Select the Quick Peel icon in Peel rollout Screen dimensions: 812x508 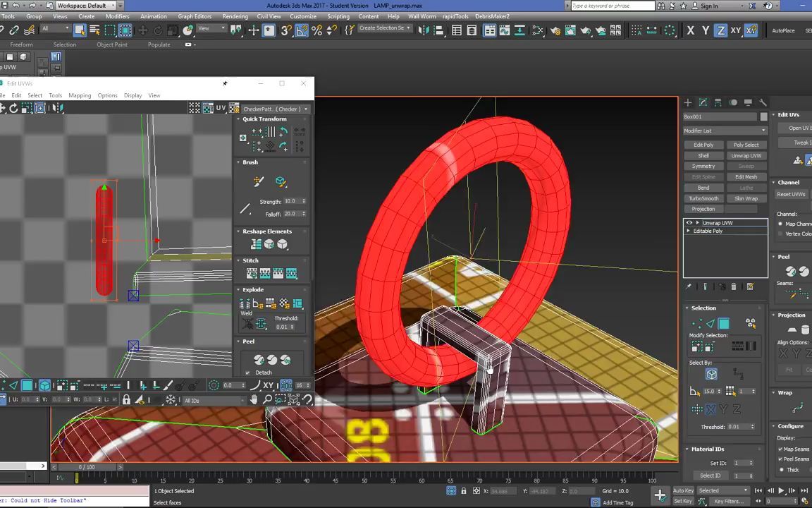pos(258,360)
